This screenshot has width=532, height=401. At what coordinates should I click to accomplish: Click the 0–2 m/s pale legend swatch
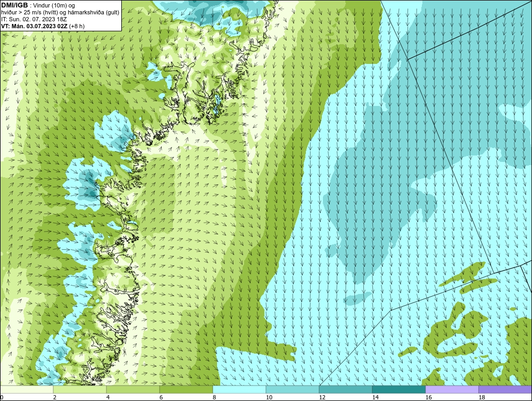pos(27,389)
